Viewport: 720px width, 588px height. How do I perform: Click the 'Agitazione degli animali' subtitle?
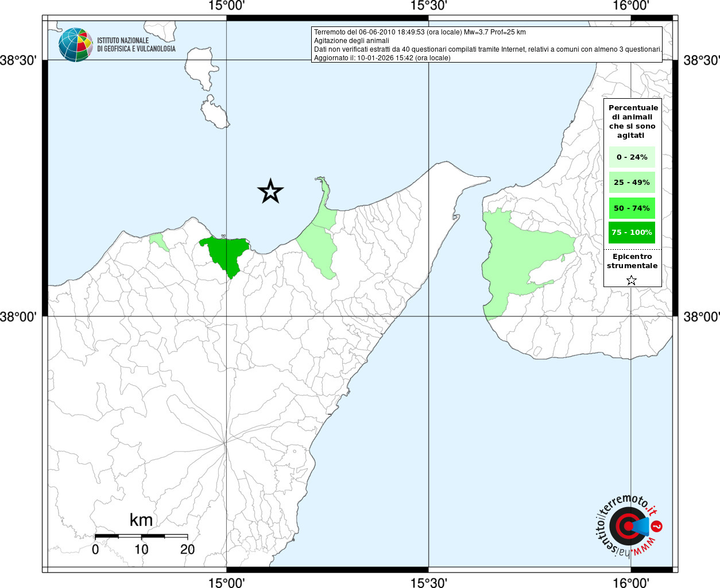(x=351, y=41)
